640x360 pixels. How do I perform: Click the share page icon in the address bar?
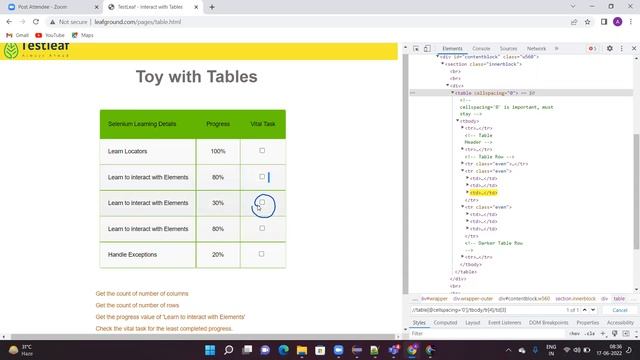pos(574,22)
